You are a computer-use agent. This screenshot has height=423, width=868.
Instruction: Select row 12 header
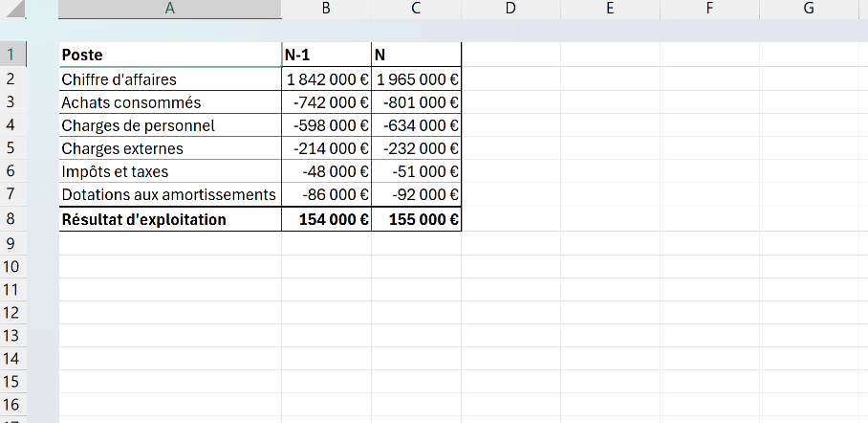[x=12, y=313]
